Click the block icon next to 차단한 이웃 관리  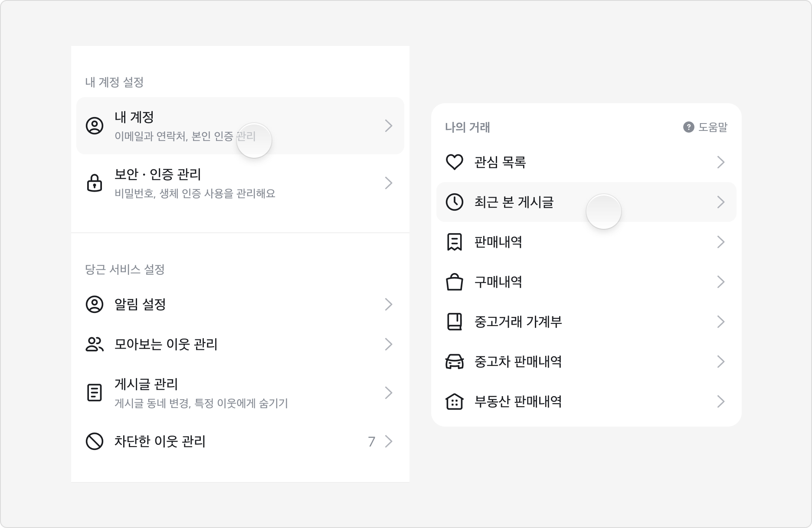tap(94, 442)
